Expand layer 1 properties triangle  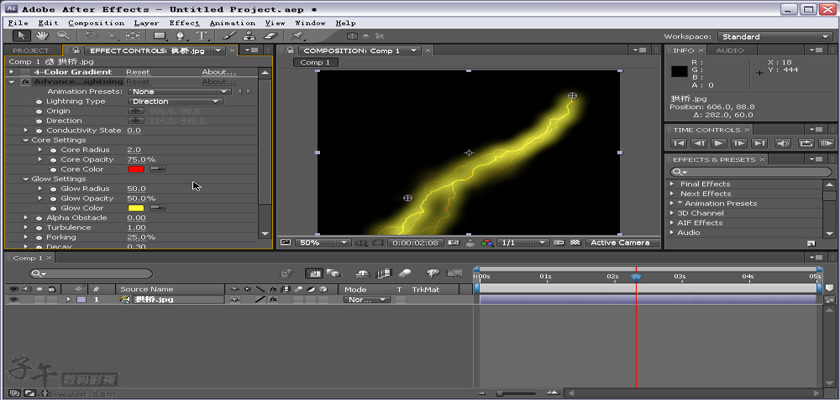(x=68, y=300)
